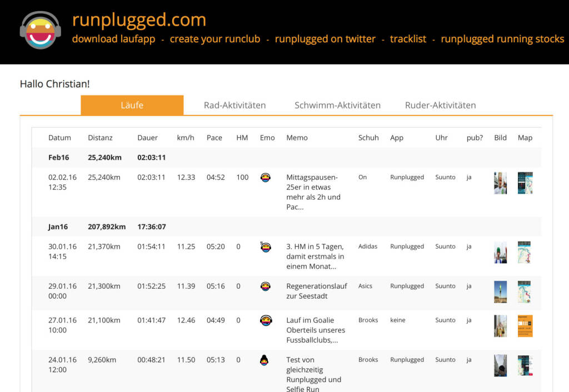Viewport: 569px width, 392px height.
Task: Click the runplugged headphone smiley logo
Action: [x=40, y=30]
